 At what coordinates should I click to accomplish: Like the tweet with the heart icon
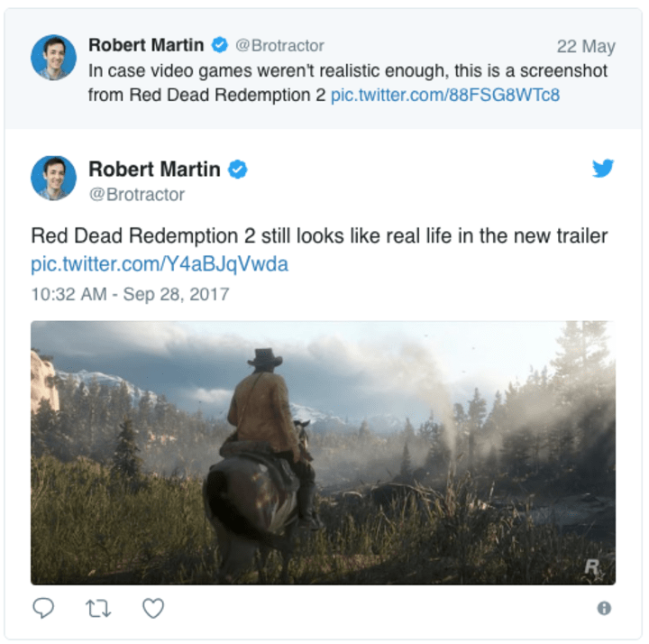(x=153, y=608)
